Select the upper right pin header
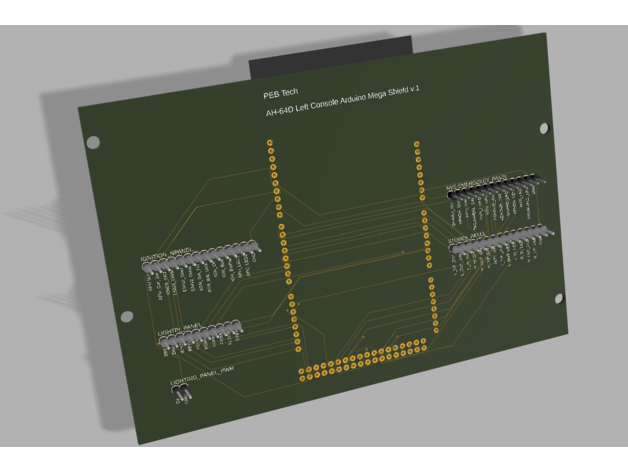The image size is (628, 472). [x=495, y=188]
